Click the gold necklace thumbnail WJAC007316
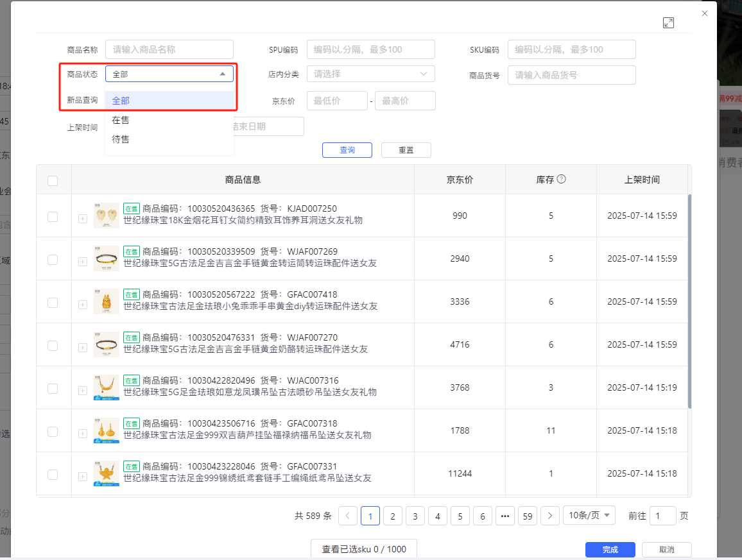 pyautogui.click(x=106, y=387)
